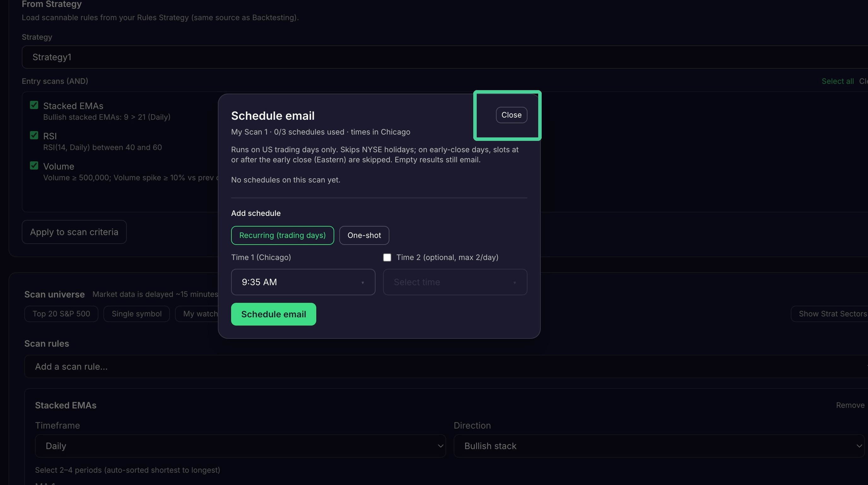Switch to One-shot schedule type

(x=364, y=235)
